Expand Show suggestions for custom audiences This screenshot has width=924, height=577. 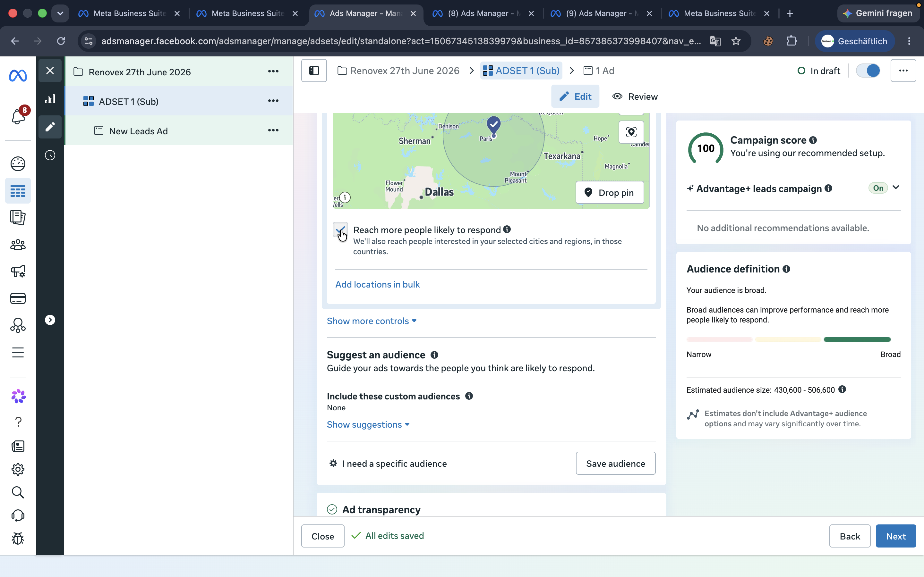(368, 424)
